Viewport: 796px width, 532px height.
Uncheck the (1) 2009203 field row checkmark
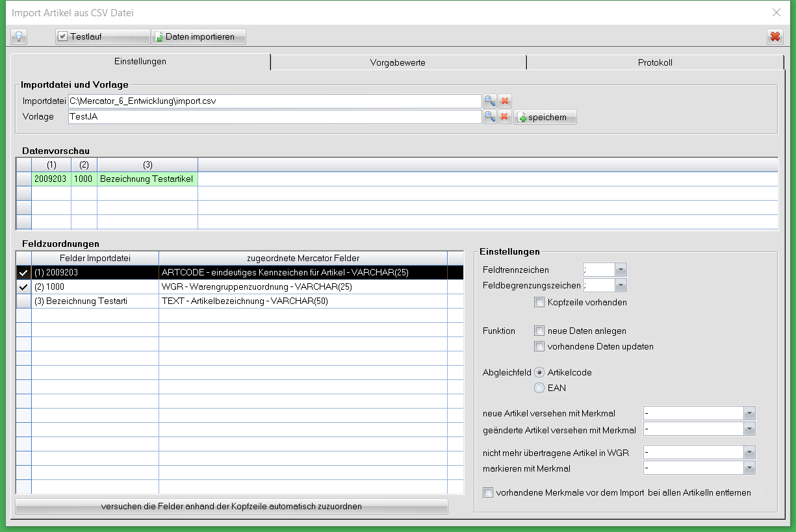pos(23,273)
